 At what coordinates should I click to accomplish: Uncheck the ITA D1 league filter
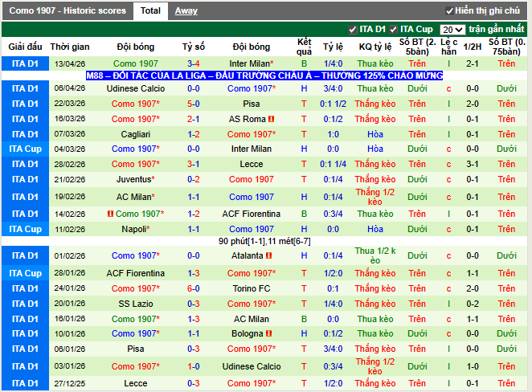pyautogui.click(x=353, y=30)
